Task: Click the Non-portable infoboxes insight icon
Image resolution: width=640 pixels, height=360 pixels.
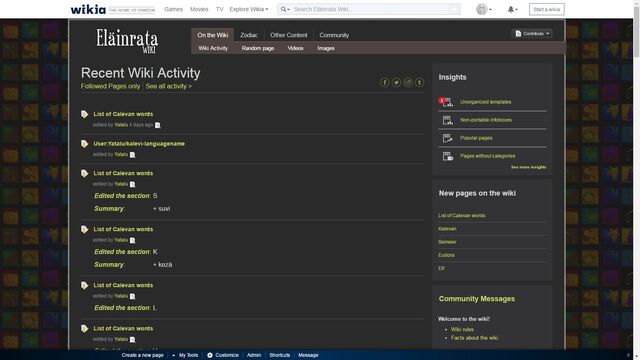Action: (447, 120)
